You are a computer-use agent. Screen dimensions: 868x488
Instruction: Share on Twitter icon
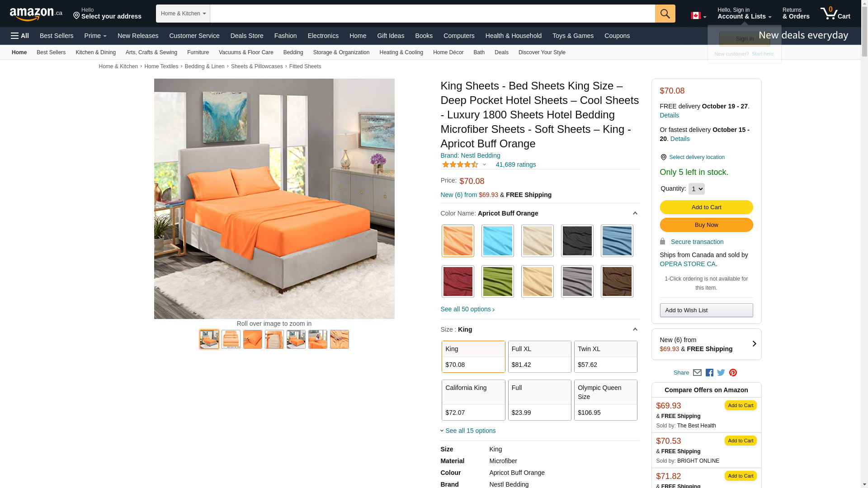pos(721,373)
